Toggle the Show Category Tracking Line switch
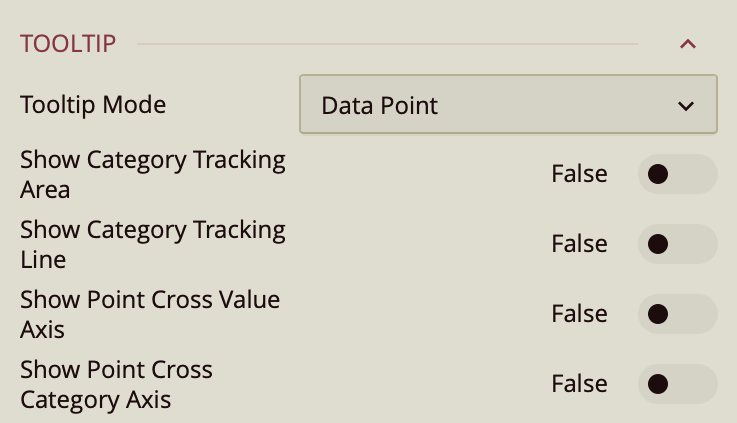The height and width of the screenshot is (423, 737). point(677,244)
